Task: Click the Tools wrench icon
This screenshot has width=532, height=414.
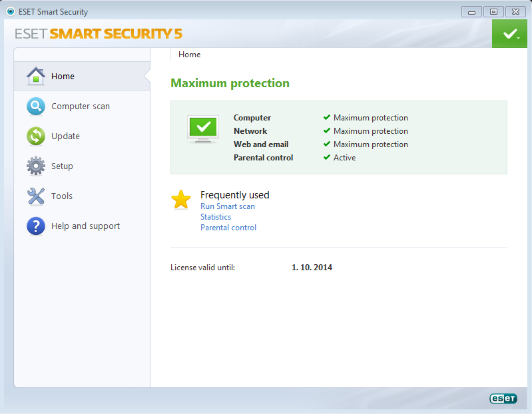Action: [x=36, y=196]
